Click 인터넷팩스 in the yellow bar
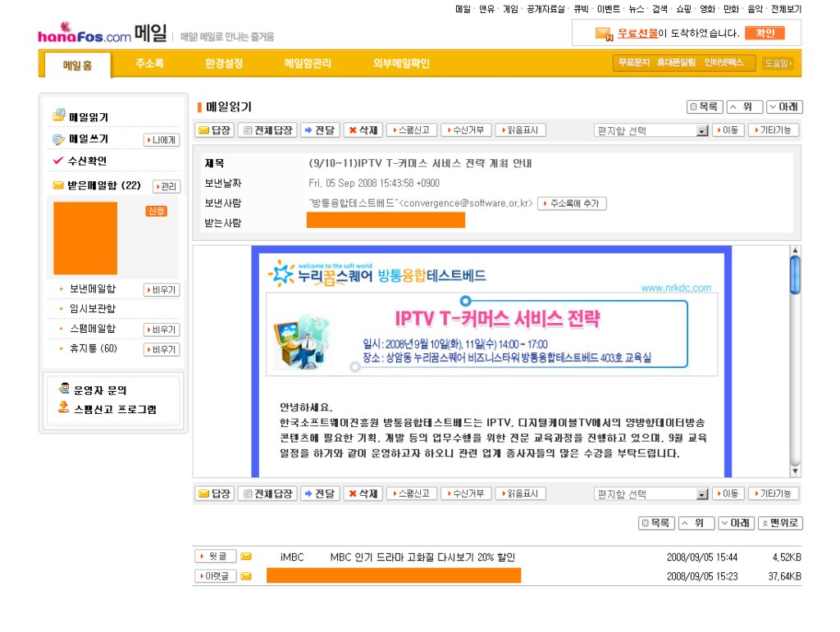This screenshot has height=632, width=840. 724,62
